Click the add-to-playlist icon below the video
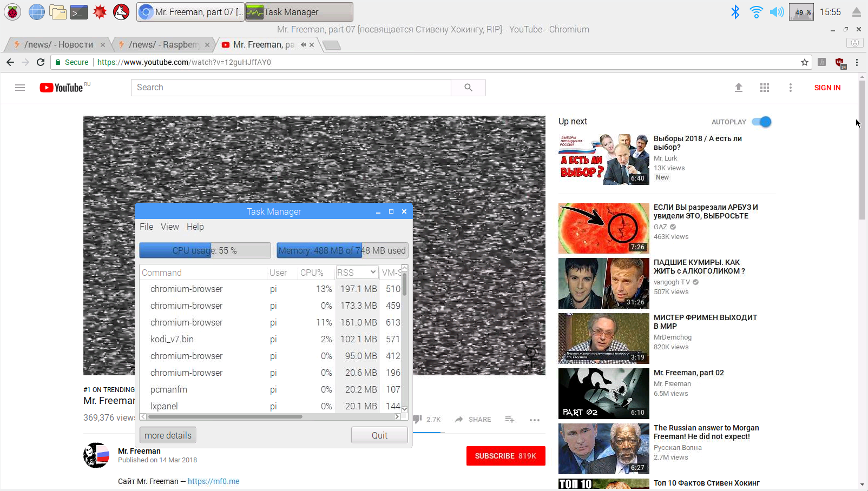The image size is (868, 491). click(509, 419)
